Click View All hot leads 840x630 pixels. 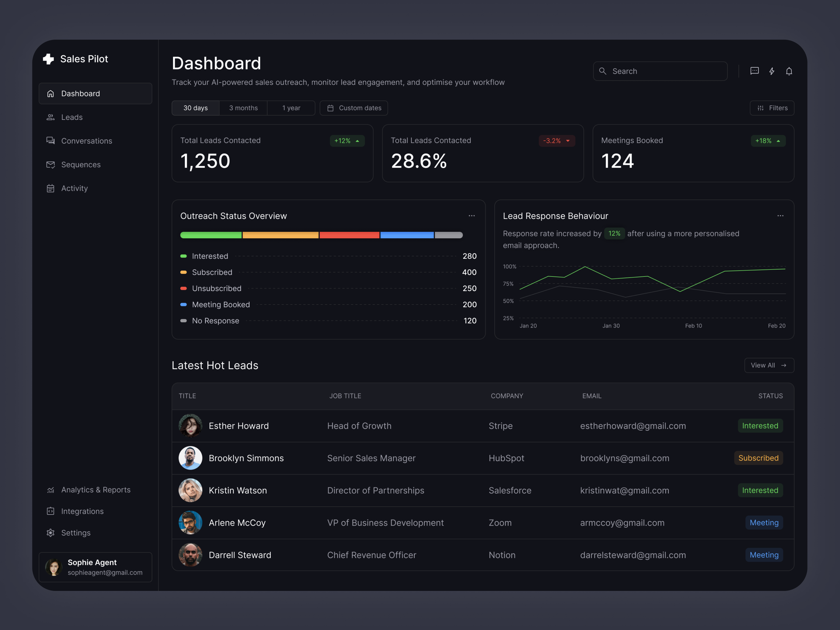coord(769,365)
